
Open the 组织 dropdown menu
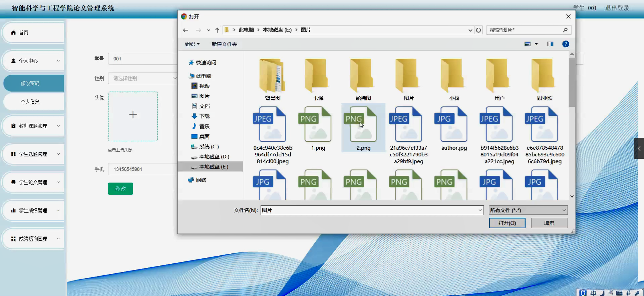[192, 44]
